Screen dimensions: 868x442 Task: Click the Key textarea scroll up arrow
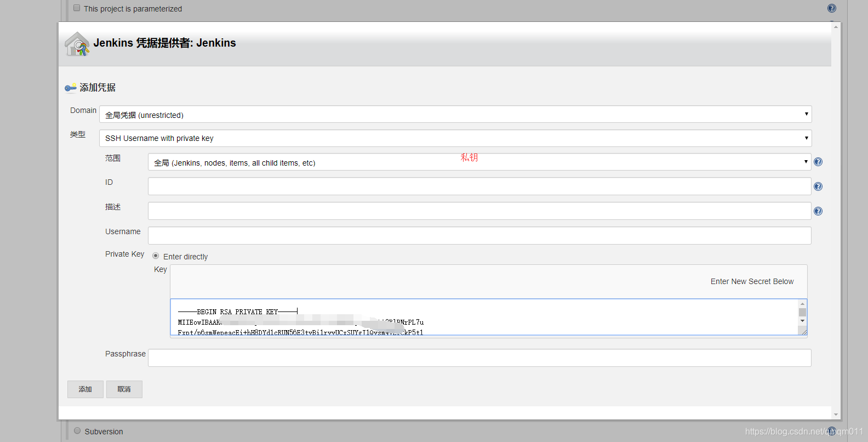(x=802, y=303)
